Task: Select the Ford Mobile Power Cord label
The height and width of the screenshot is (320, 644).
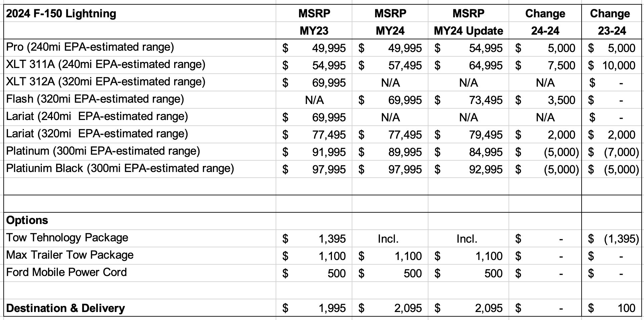Action: pos(66,272)
